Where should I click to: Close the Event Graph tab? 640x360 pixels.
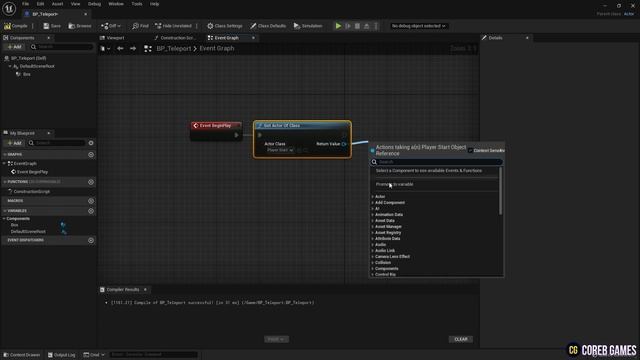pos(253,38)
